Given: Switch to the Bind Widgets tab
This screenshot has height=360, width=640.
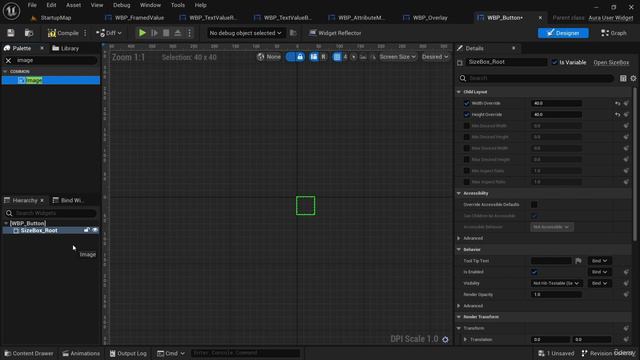Looking at the screenshot, I should tap(68, 200).
